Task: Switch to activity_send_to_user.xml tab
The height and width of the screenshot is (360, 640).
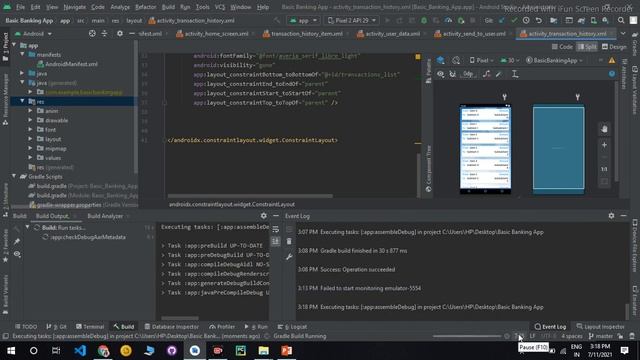Action: coord(470,34)
